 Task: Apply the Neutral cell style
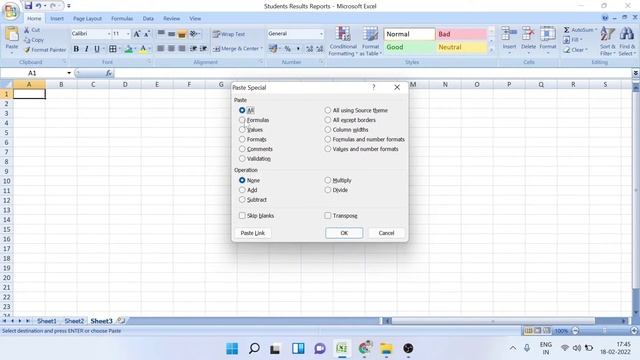pyautogui.click(x=462, y=47)
